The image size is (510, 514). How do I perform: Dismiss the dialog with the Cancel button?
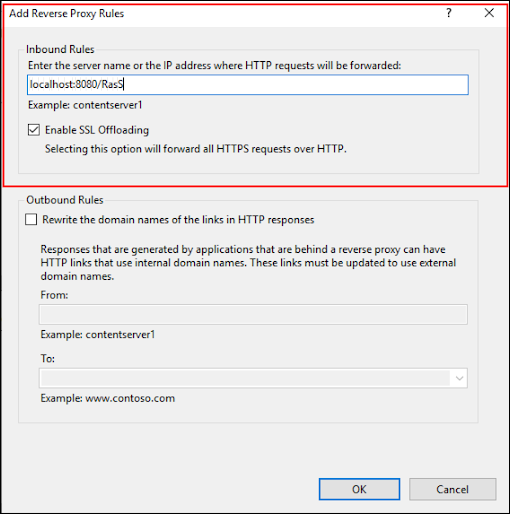[453, 489]
